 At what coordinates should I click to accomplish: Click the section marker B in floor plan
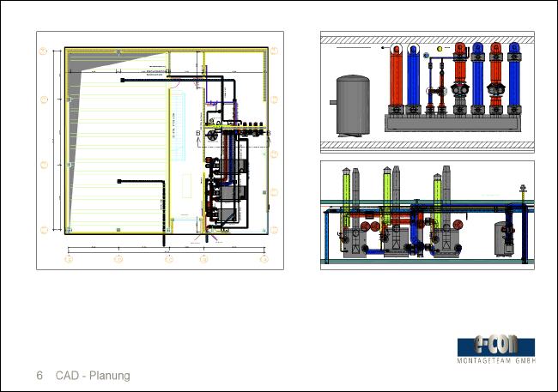pos(198,134)
